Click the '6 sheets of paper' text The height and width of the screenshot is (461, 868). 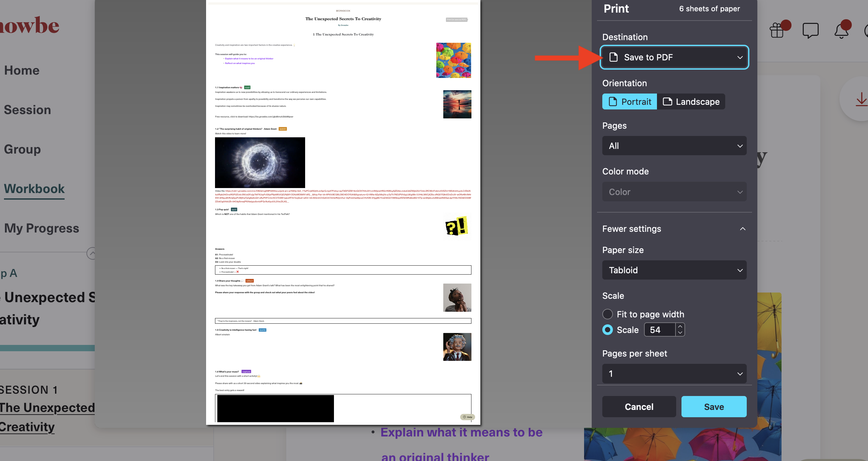(x=709, y=9)
